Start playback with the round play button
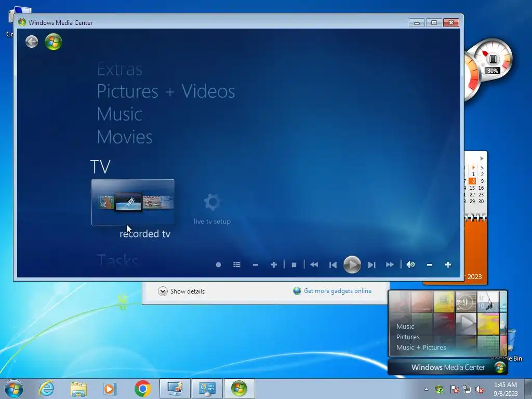The height and width of the screenshot is (399, 532). tap(352, 264)
